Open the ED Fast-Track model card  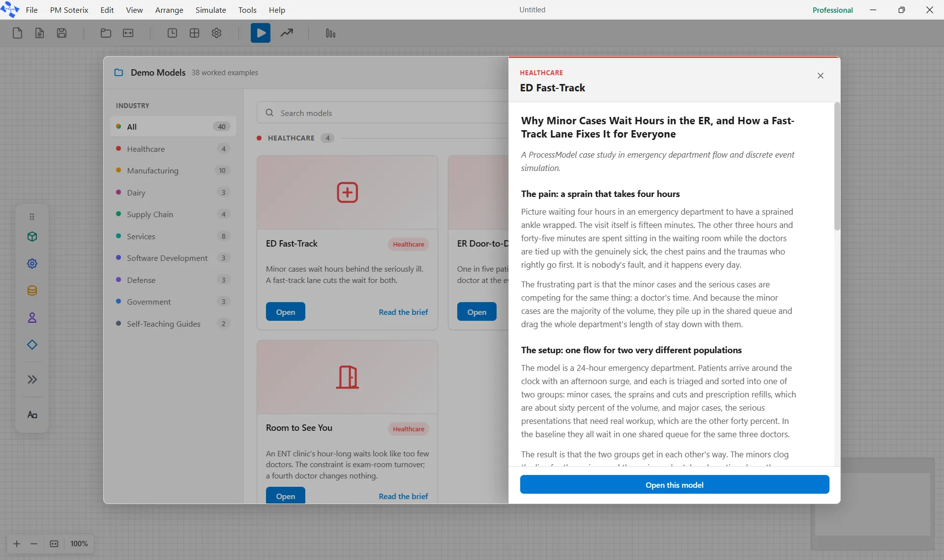[285, 312]
